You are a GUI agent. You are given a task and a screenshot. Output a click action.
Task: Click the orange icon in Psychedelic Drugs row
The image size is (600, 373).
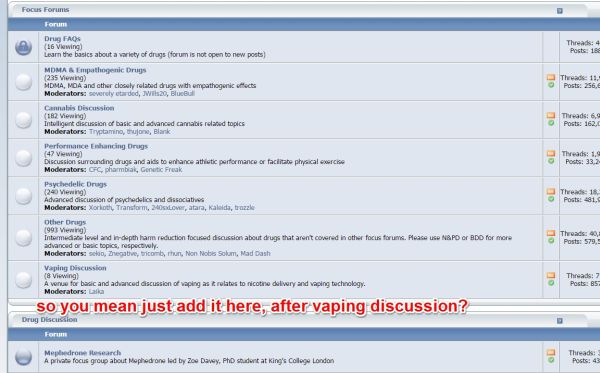[551, 191]
